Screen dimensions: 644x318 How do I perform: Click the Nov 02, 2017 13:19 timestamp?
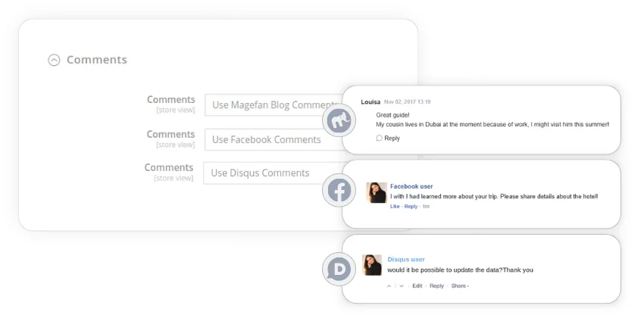(407, 101)
